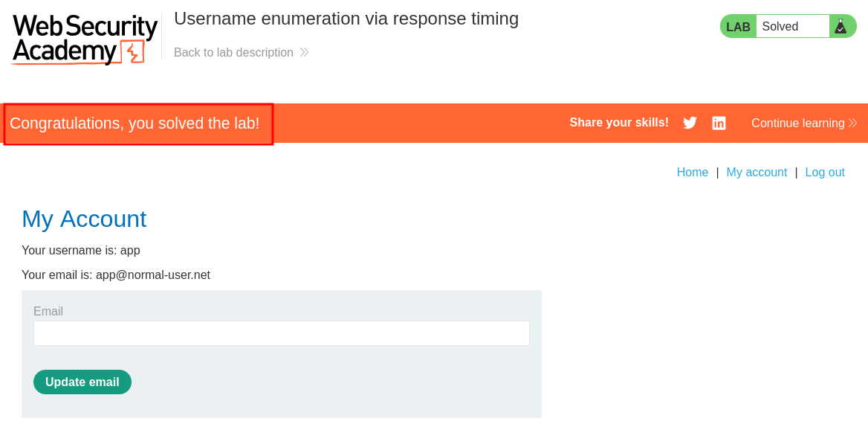Image resolution: width=868 pixels, height=430 pixels.
Task: Focus the Email input field
Action: tap(282, 333)
